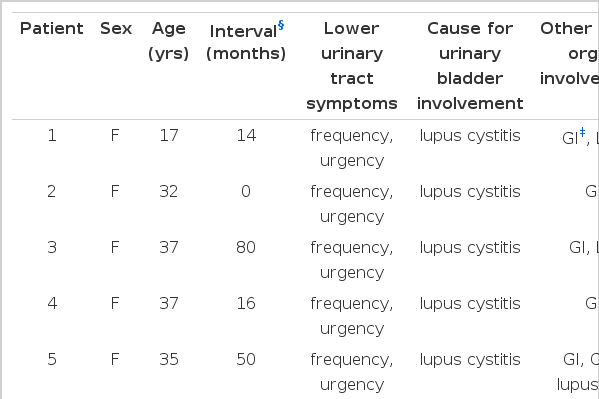Click frequency, urgency symptoms for patient 3
Viewport: 599px width, 399px height.
pos(352,260)
